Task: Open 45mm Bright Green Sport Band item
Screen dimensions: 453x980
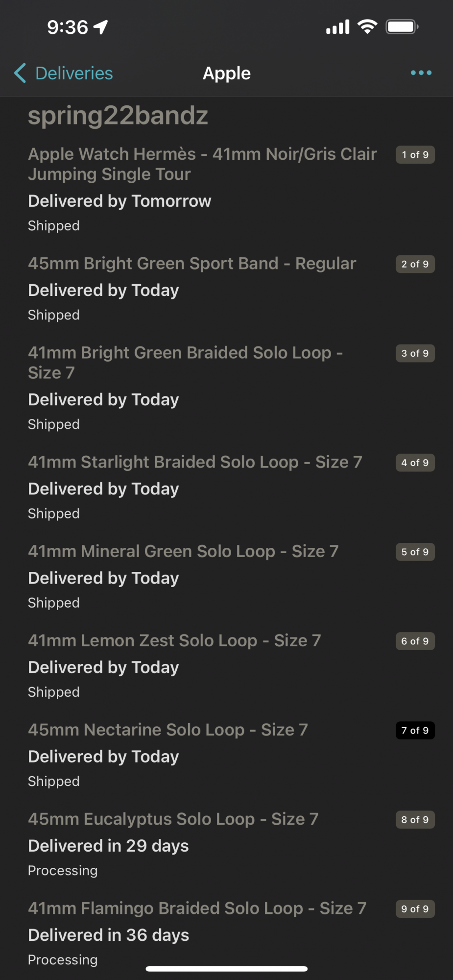Action: 192,264
